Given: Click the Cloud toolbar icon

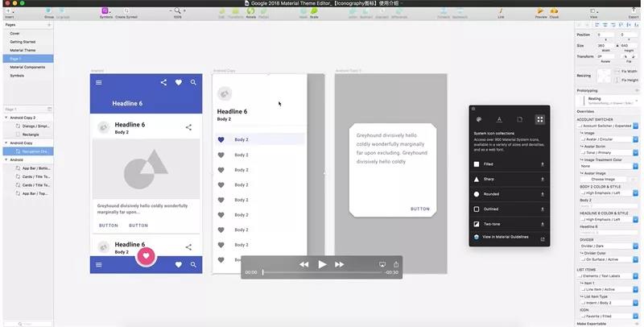Looking at the screenshot, I should pyautogui.click(x=554, y=12).
